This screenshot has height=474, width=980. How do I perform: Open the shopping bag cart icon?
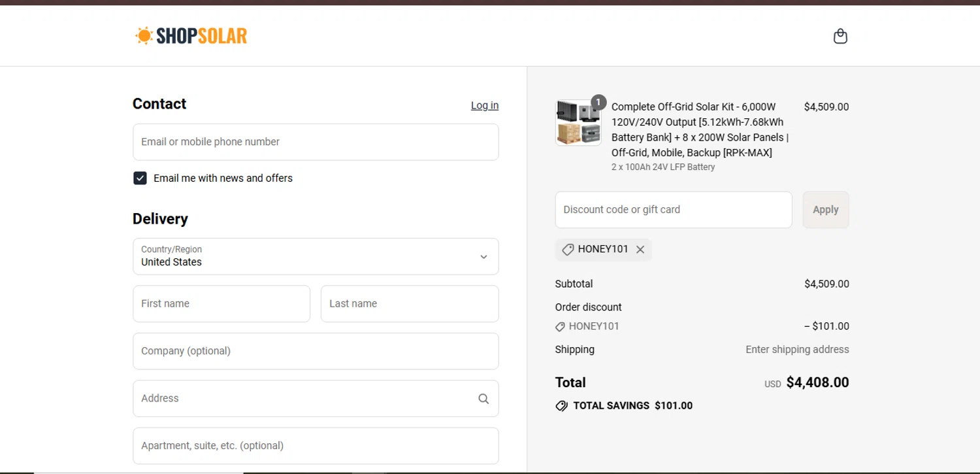(840, 36)
